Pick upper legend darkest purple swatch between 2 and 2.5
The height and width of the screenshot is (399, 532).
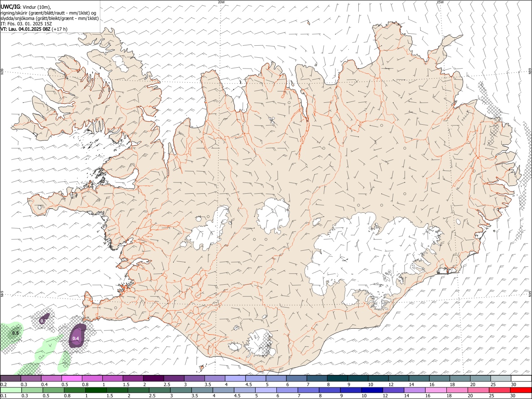click(x=153, y=378)
